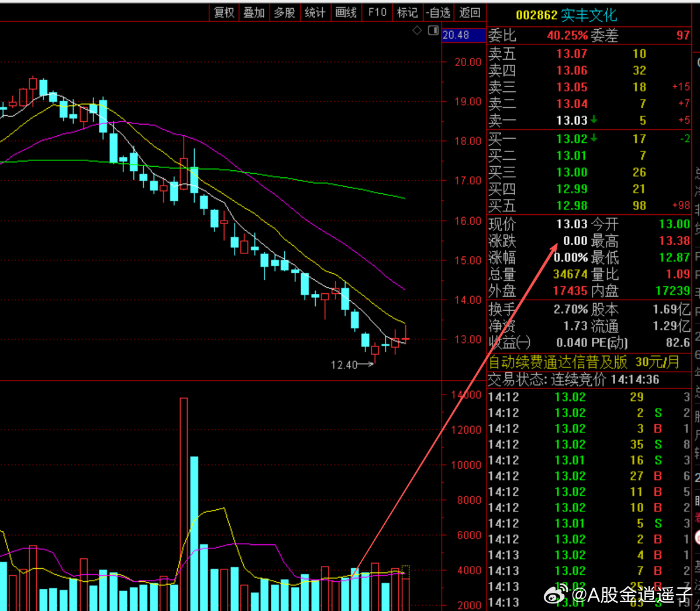Click the 复权 toolbar button
Screen dimensions: 700x611
(x=224, y=12)
